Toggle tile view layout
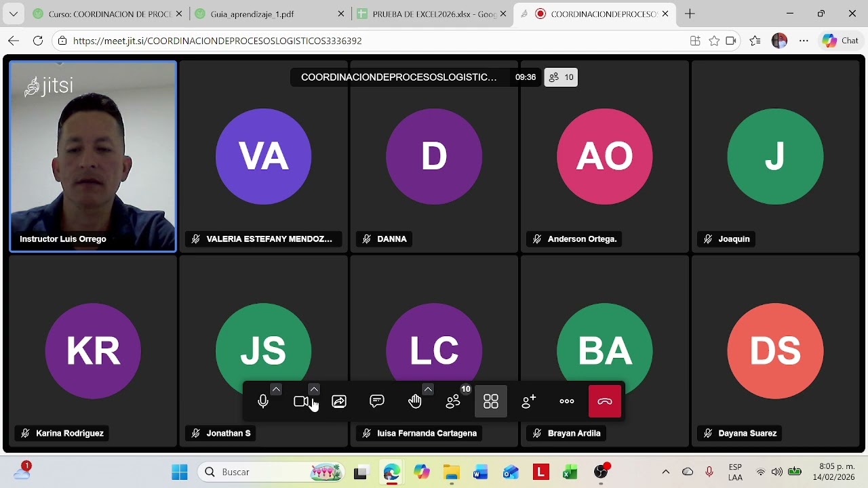The image size is (868, 488). [x=491, y=401]
